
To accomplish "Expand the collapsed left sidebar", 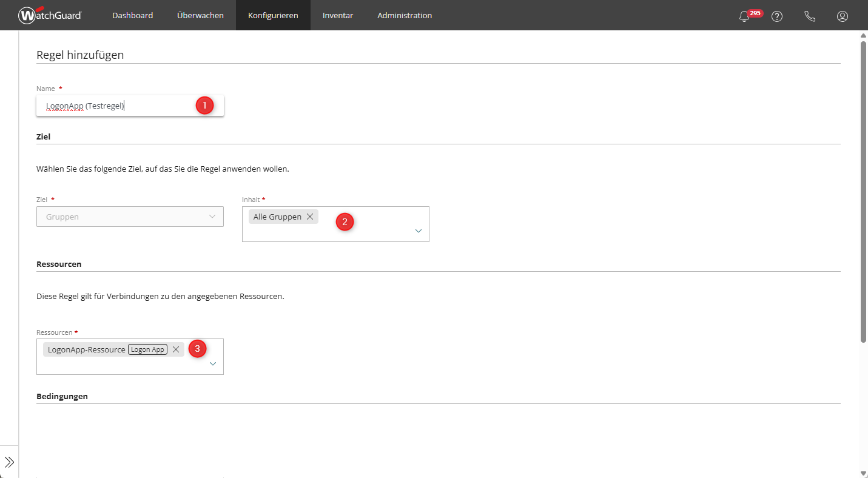I will (x=9, y=462).
